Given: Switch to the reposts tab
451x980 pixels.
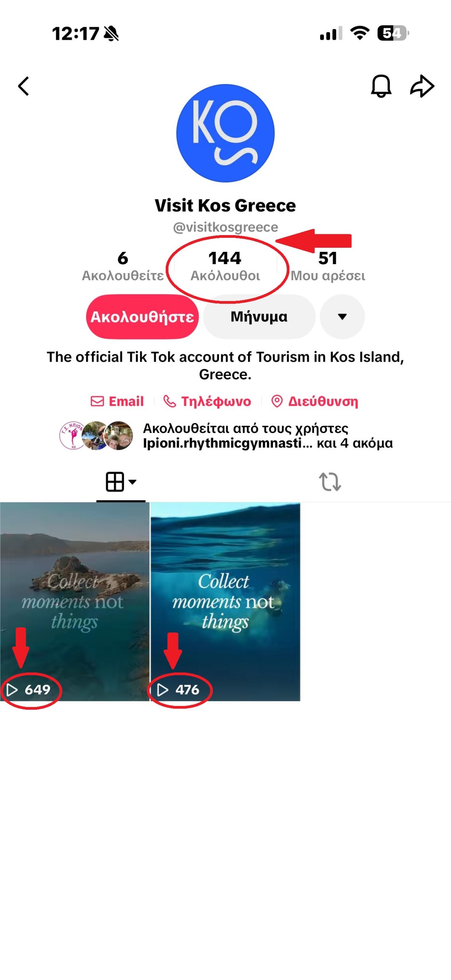Looking at the screenshot, I should tap(330, 482).
